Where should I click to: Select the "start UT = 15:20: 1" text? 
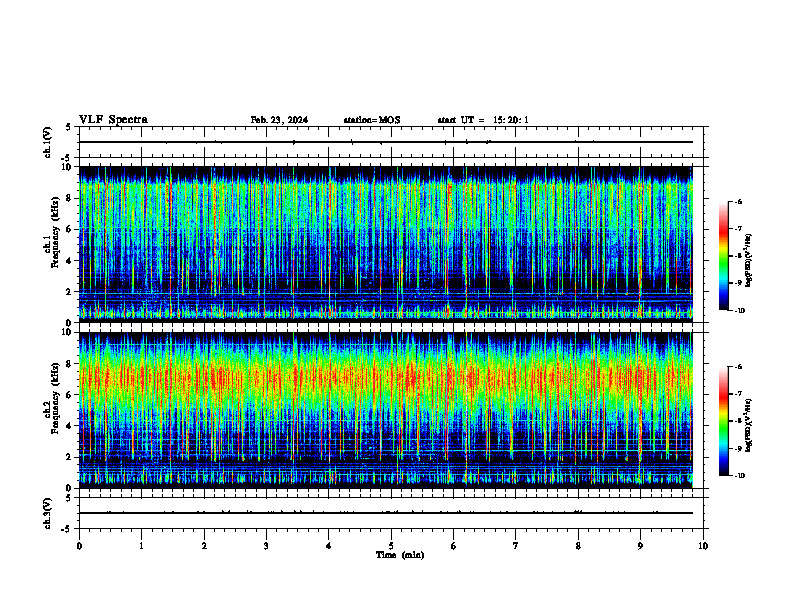click(483, 120)
